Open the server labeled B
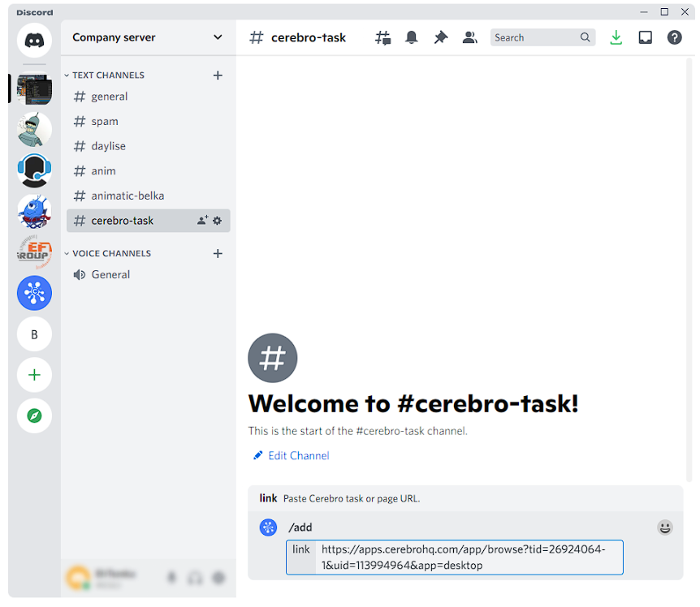 point(34,334)
